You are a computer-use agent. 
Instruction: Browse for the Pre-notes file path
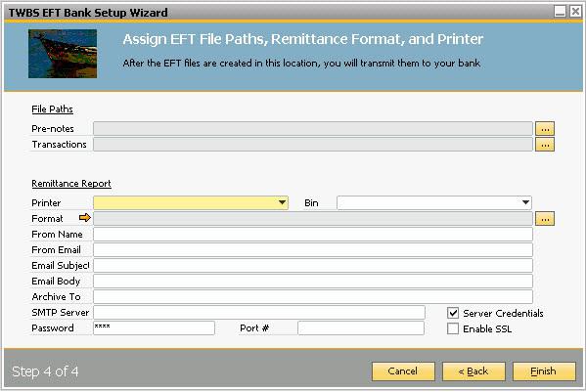click(545, 129)
